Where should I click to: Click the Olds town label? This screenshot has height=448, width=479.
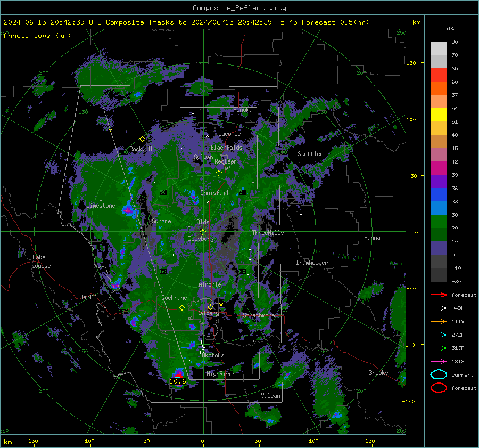point(203,222)
